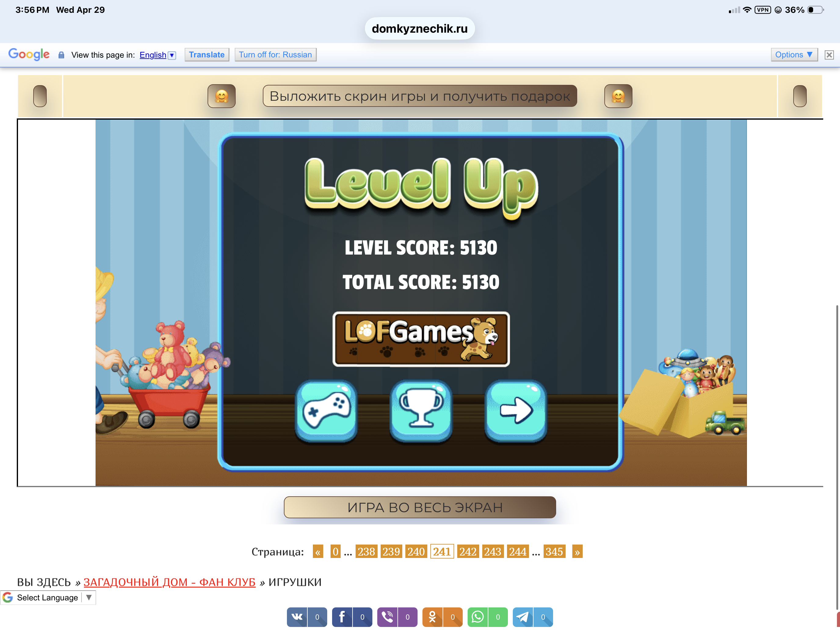Viewport: 840px width, 630px height.
Task: Click the Translate button
Action: pos(207,55)
